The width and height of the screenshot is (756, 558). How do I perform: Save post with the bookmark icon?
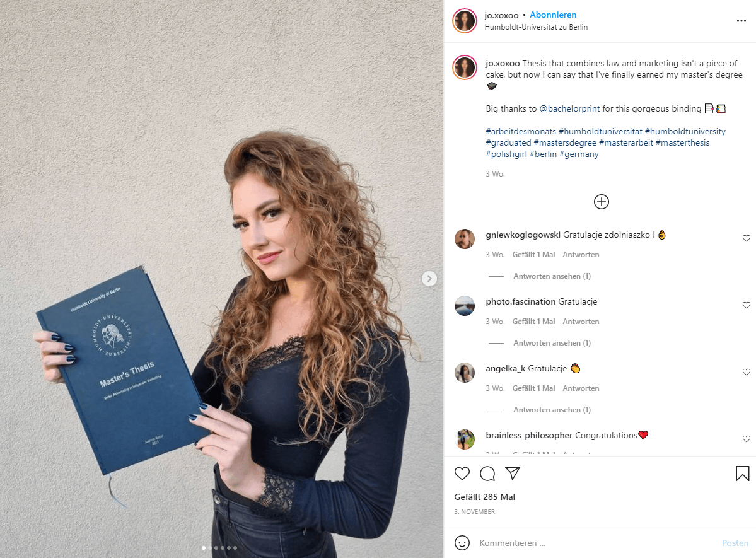(x=743, y=474)
